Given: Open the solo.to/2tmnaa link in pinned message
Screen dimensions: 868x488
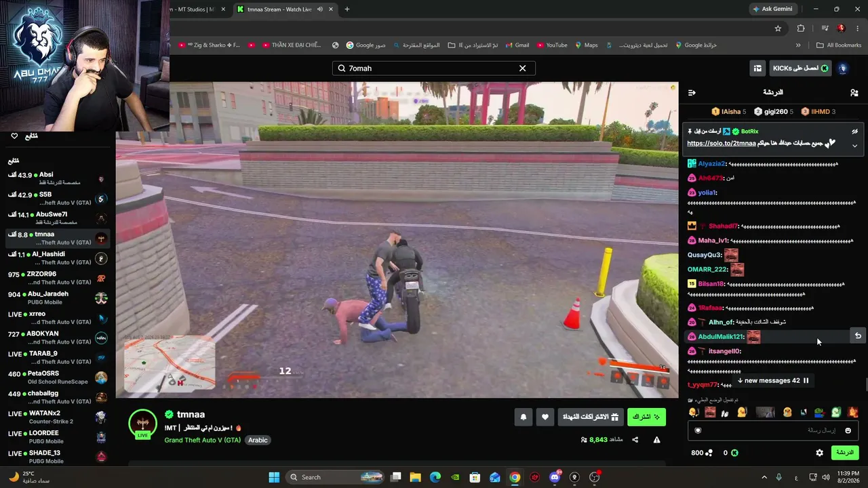Looking at the screenshot, I should coord(721,144).
